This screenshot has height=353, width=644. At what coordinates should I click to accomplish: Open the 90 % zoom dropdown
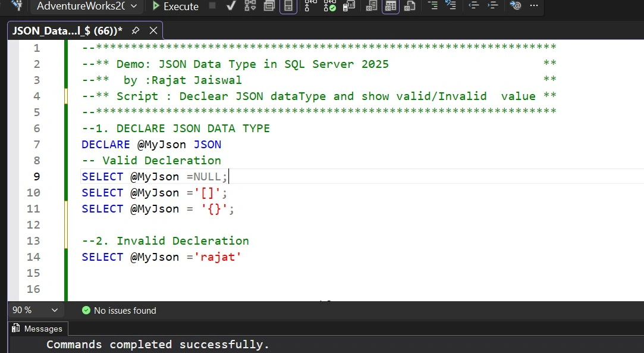pyautogui.click(x=35, y=310)
